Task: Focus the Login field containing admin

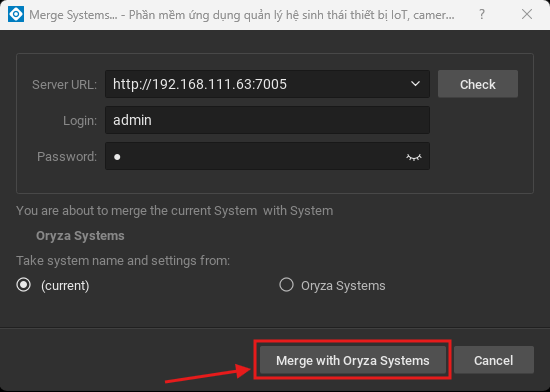Action: tap(267, 120)
